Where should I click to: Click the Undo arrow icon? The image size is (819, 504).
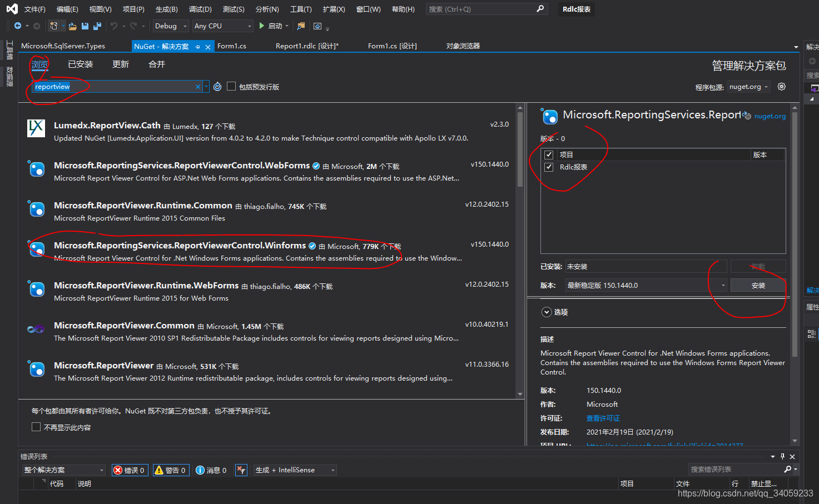click(x=114, y=26)
